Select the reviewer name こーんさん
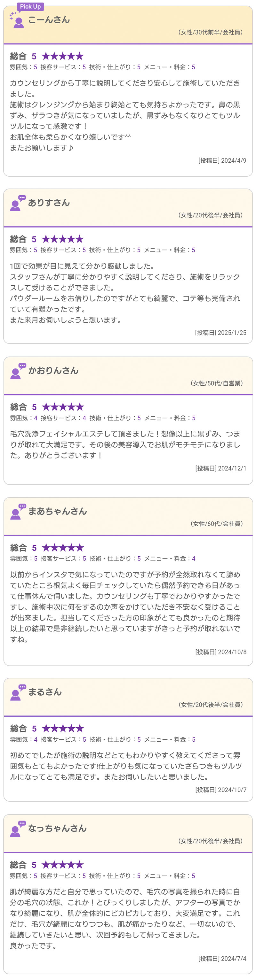Viewport: 256px width, 980px height. click(49, 20)
